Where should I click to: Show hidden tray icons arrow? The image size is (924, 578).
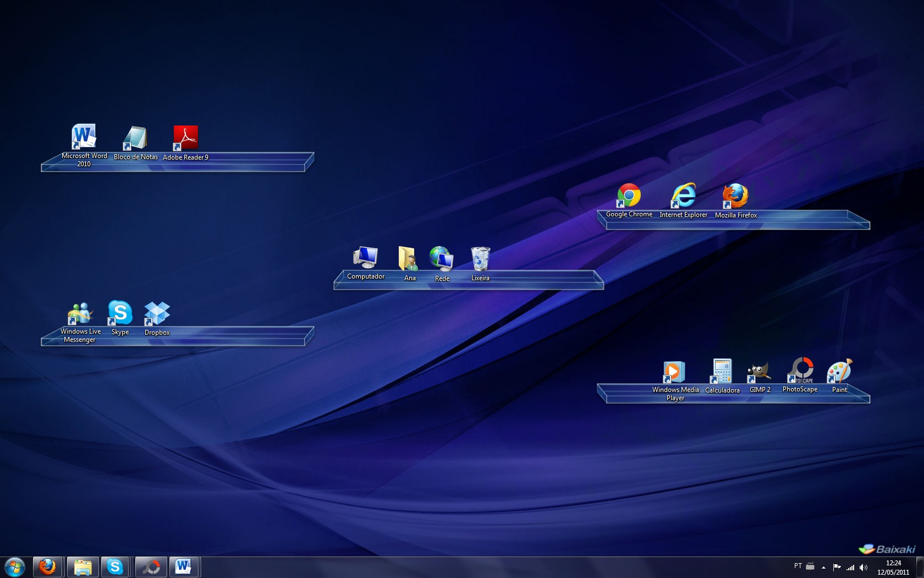click(x=823, y=567)
